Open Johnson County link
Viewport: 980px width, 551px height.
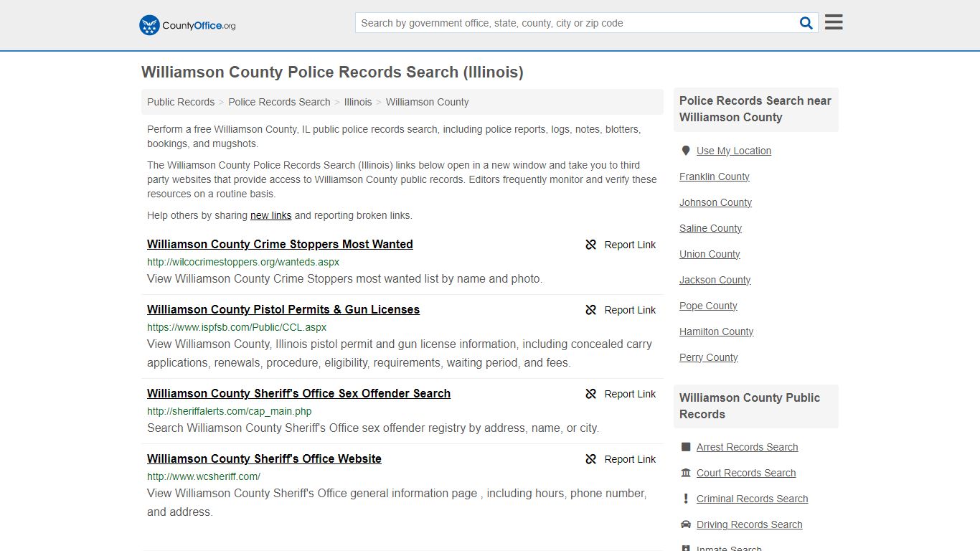click(x=715, y=202)
